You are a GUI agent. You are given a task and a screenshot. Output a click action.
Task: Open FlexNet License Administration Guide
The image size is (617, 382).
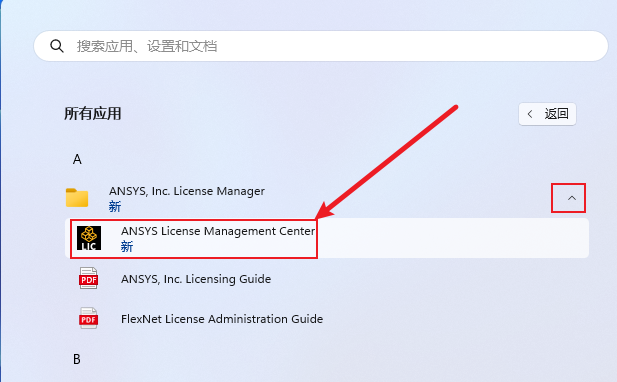pos(222,319)
